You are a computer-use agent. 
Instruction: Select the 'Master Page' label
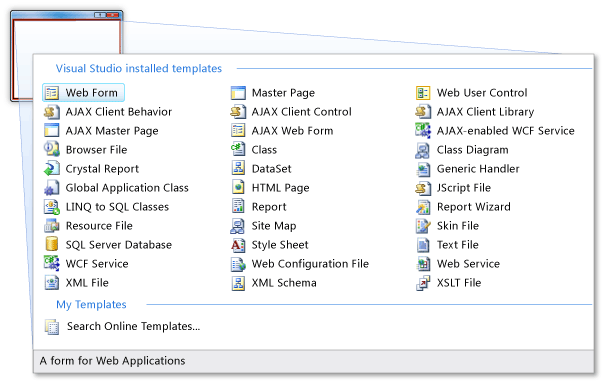tap(283, 93)
